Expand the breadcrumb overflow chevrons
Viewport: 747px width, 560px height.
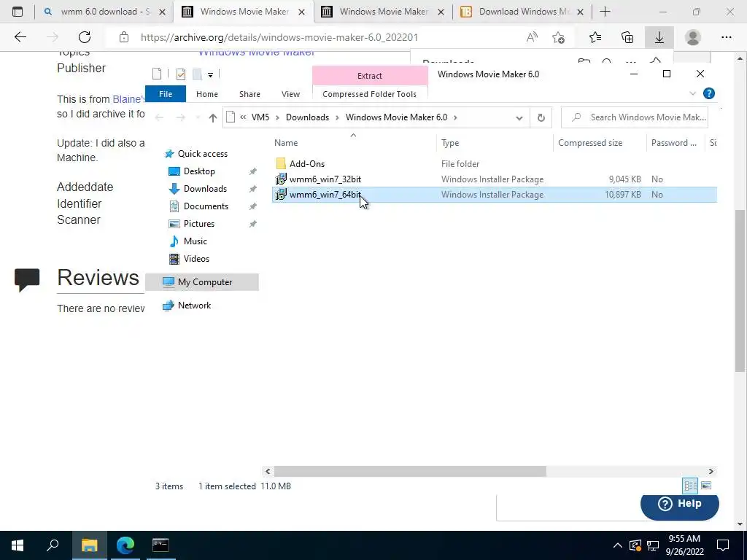(243, 117)
